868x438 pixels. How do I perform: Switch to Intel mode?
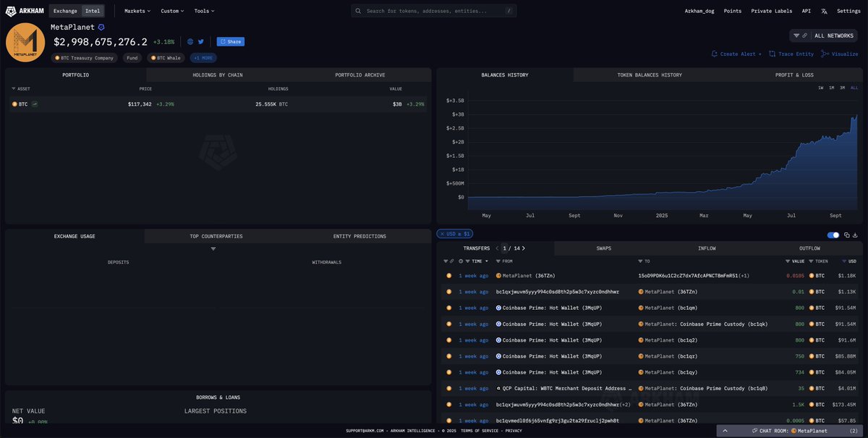point(93,11)
